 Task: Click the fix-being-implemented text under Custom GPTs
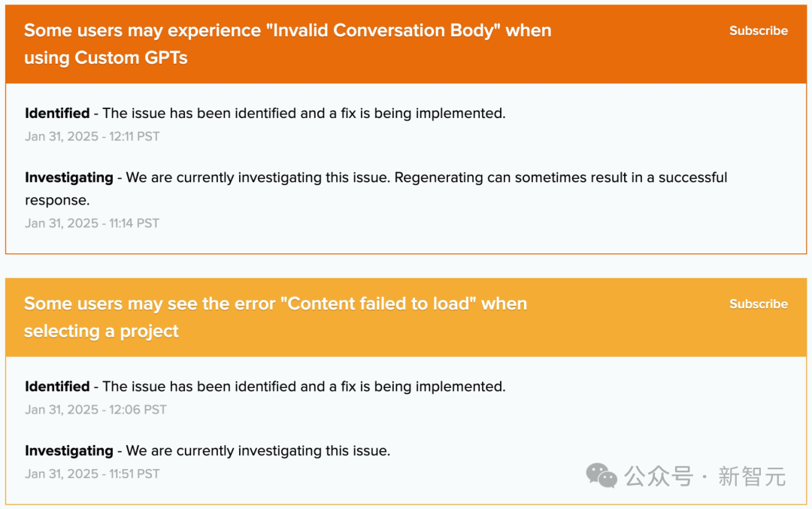pos(304,114)
